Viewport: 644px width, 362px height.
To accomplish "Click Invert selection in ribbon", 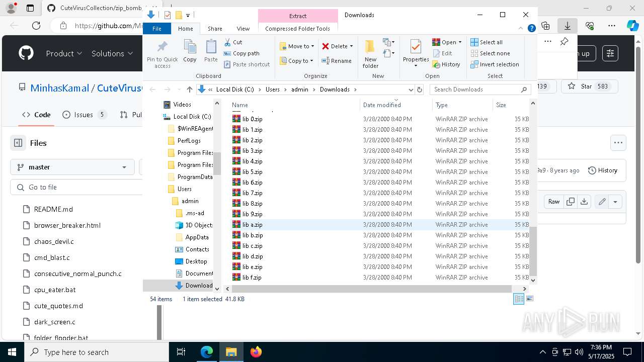I will coord(495,64).
